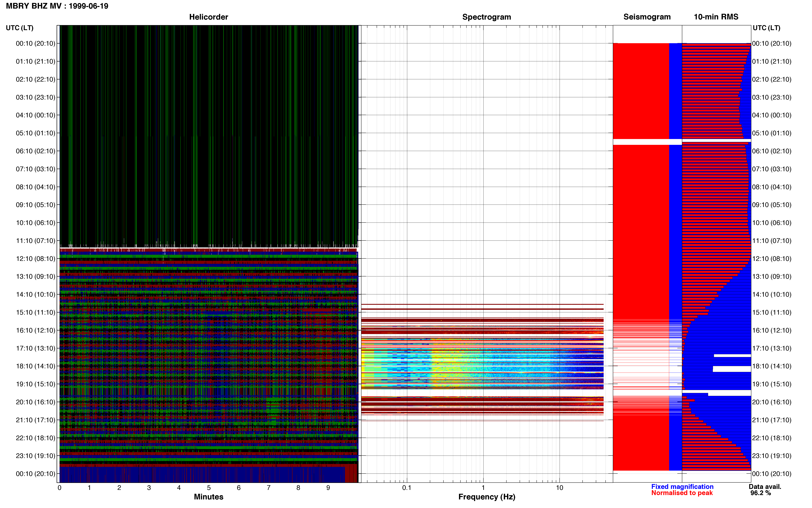Select the 'Spectrogram' panel heading

487,17
